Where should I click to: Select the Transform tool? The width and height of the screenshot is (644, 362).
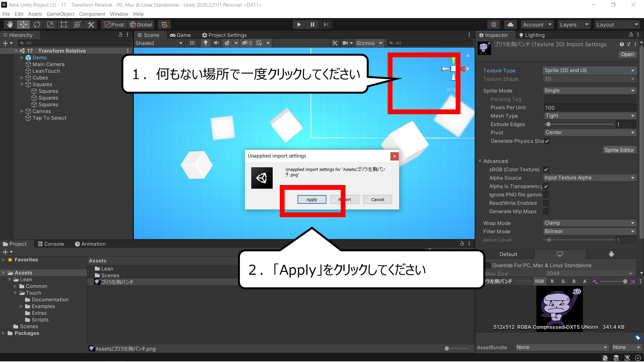pyautogui.click(x=77, y=24)
